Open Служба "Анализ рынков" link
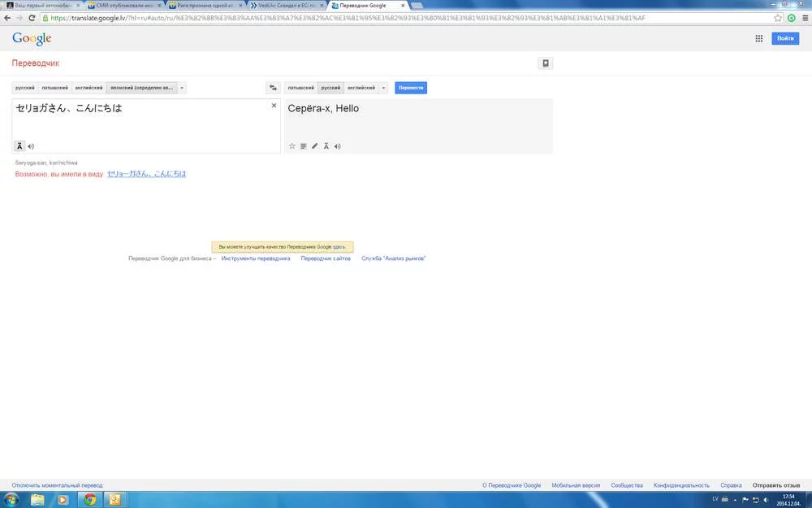The width and height of the screenshot is (812, 508). 394,258
